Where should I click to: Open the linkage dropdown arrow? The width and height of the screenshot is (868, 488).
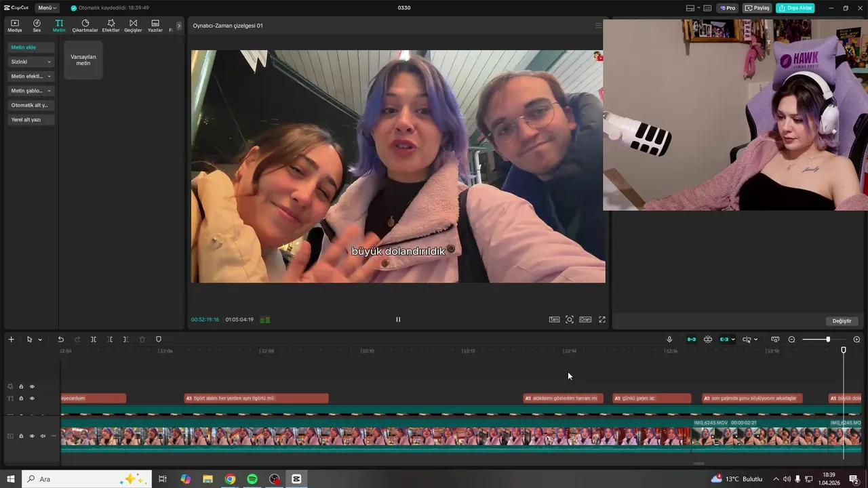[733, 340]
